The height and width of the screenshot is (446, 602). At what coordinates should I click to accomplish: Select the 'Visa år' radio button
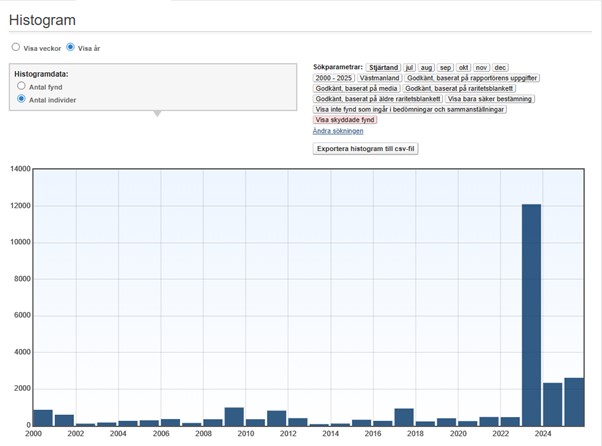pos(71,47)
